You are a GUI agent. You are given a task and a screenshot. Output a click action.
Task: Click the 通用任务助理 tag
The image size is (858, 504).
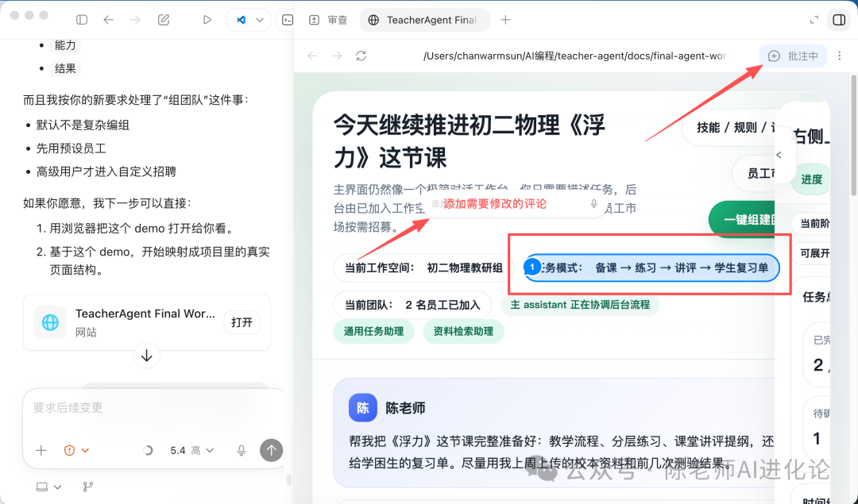tap(373, 331)
